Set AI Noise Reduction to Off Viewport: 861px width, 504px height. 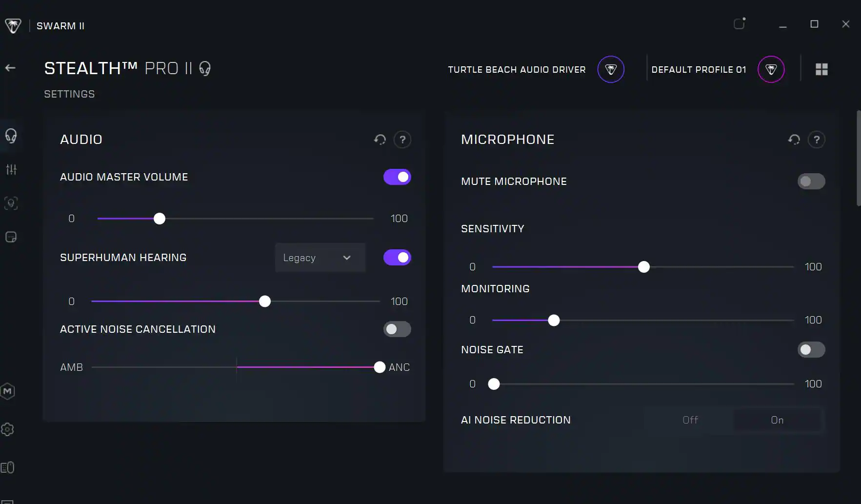click(x=690, y=420)
